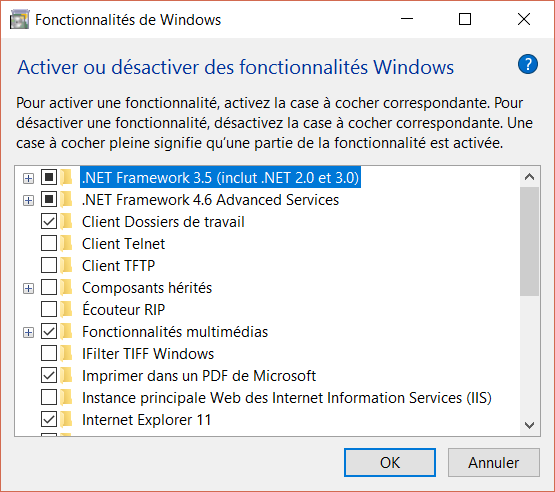The image size is (555, 492).
Task: Toggle the .NET Framework 4.6 Advanced Services checkbox
Action: [49, 200]
